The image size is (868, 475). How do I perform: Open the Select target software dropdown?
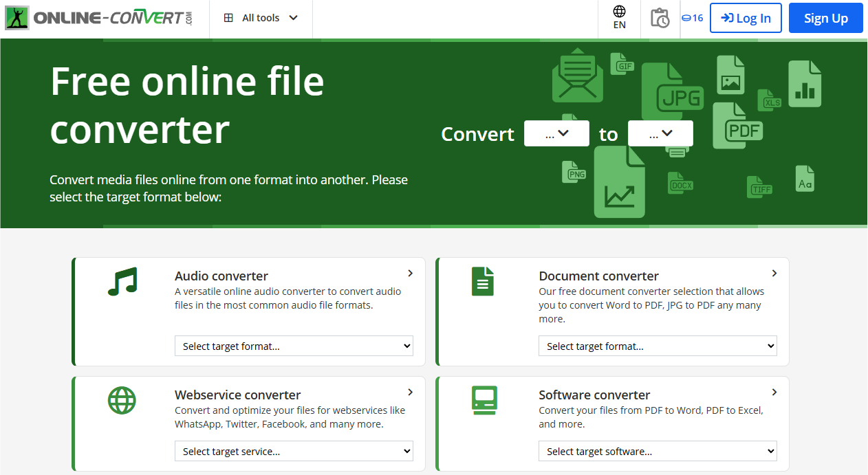[658, 451]
